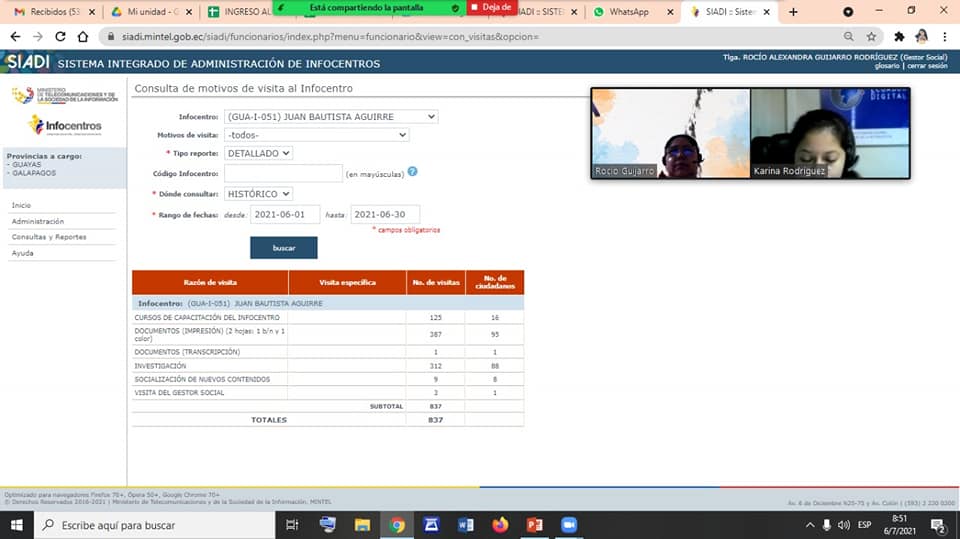Screen dimensions: 960x539
Task: Open Consultas y Reportes menu
Action: (x=48, y=237)
